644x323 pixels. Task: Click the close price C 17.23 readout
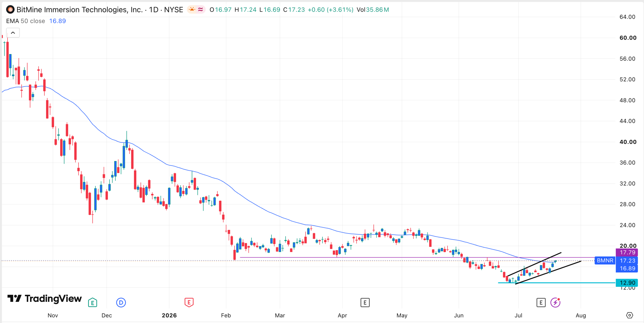294,10
